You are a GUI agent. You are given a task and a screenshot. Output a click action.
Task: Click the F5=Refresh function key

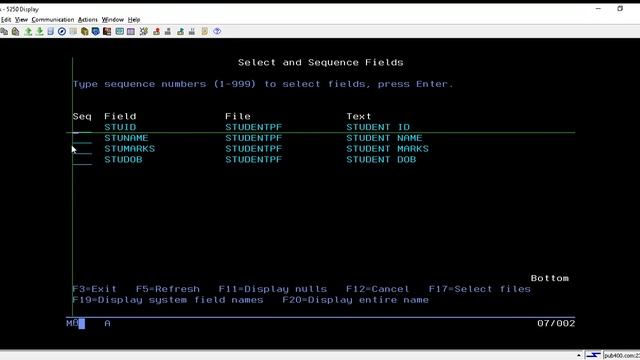(168, 289)
